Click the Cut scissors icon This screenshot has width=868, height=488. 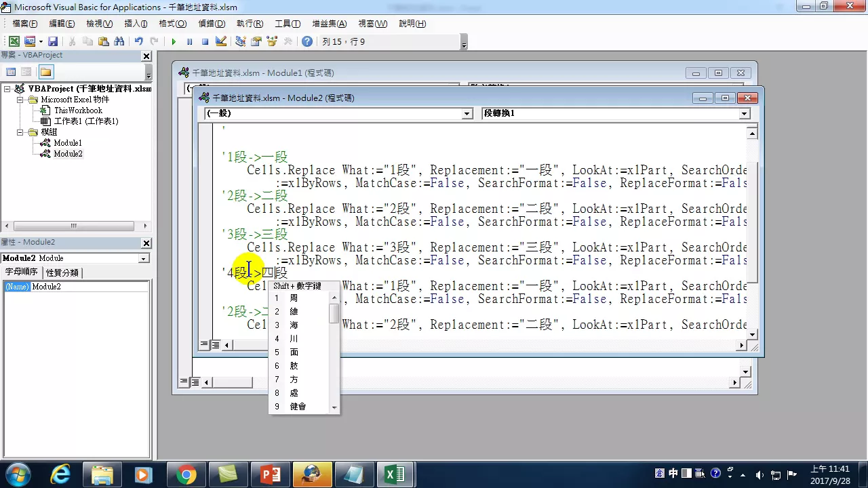click(x=73, y=41)
